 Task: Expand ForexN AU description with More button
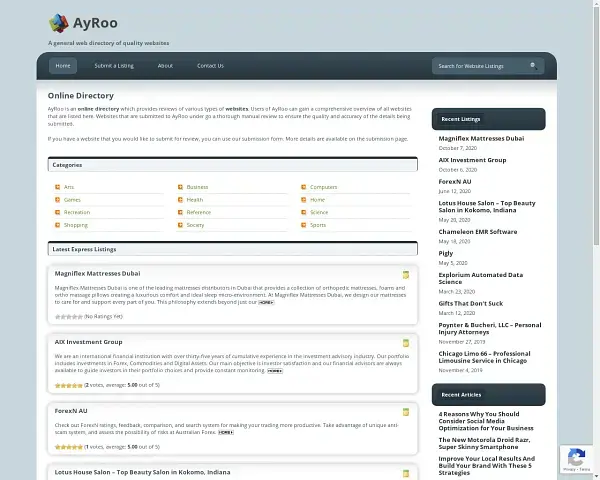point(226,432)
